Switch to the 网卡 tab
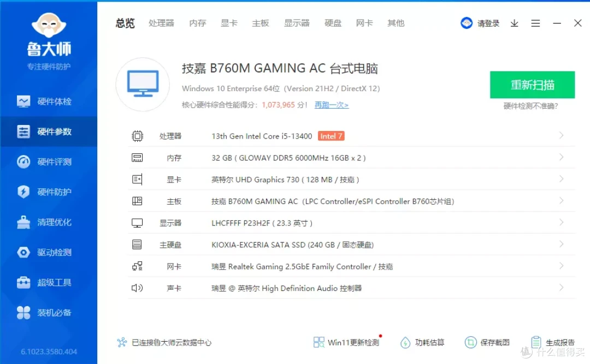Viewport: 590px width, 364px height. click(x=364, y=23)
